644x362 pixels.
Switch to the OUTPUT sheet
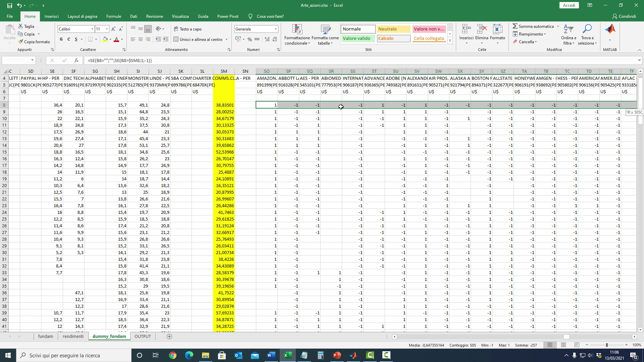click(143, 337)
